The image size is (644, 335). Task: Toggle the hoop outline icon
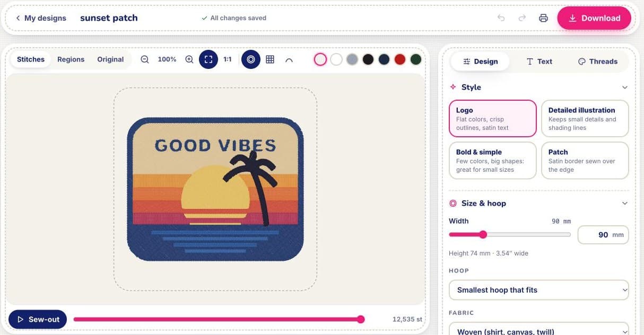point(251,59)
